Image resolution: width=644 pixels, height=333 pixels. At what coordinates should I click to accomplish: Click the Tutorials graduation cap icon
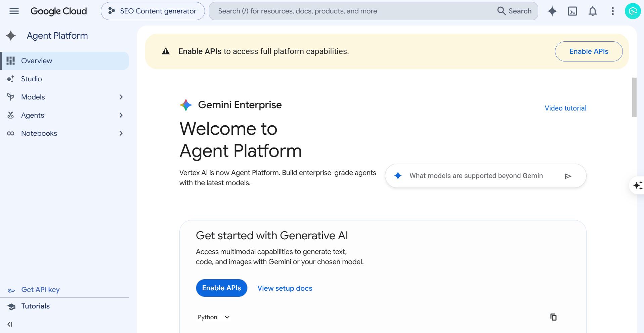tap(11, 306)
